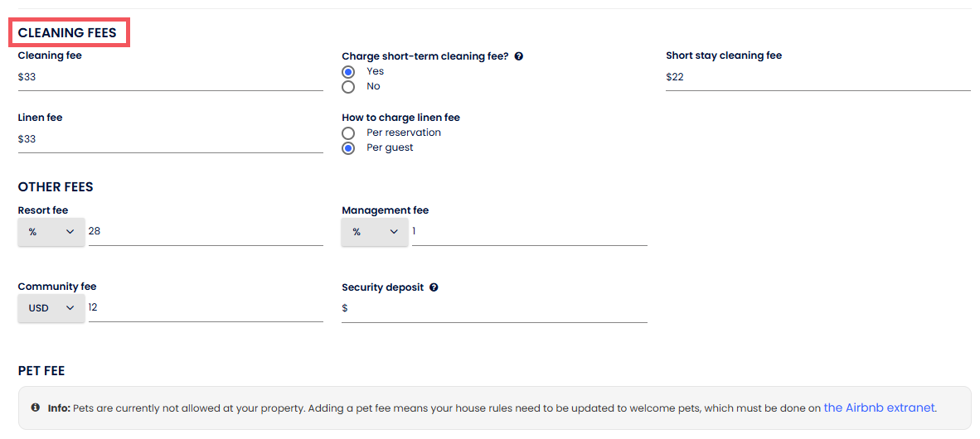
Task: Open the Community fee USD dropdown
Action: [51, 308]
